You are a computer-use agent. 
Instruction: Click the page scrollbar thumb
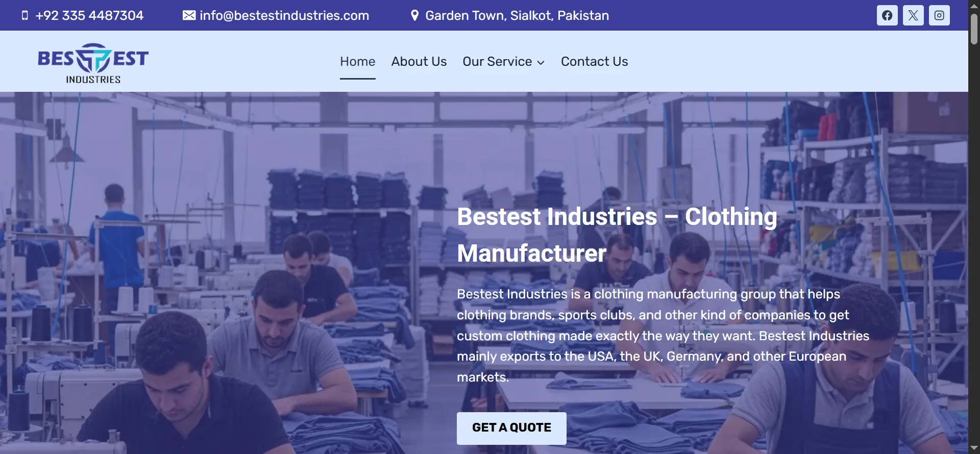coord(974,29)
